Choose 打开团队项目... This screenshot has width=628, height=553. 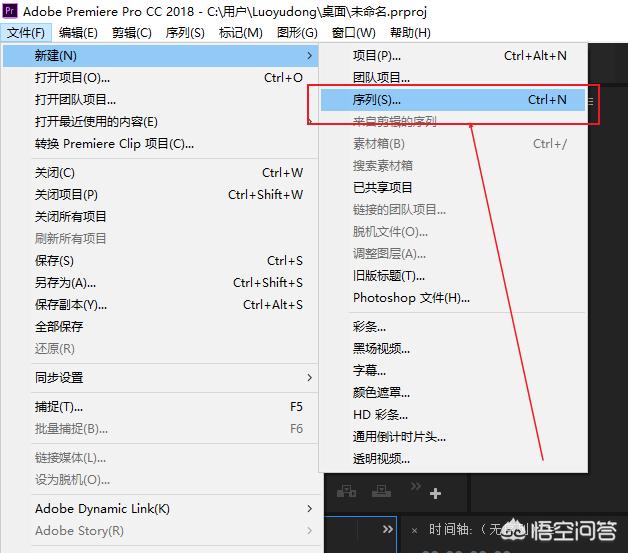click(x=161, y=100)
